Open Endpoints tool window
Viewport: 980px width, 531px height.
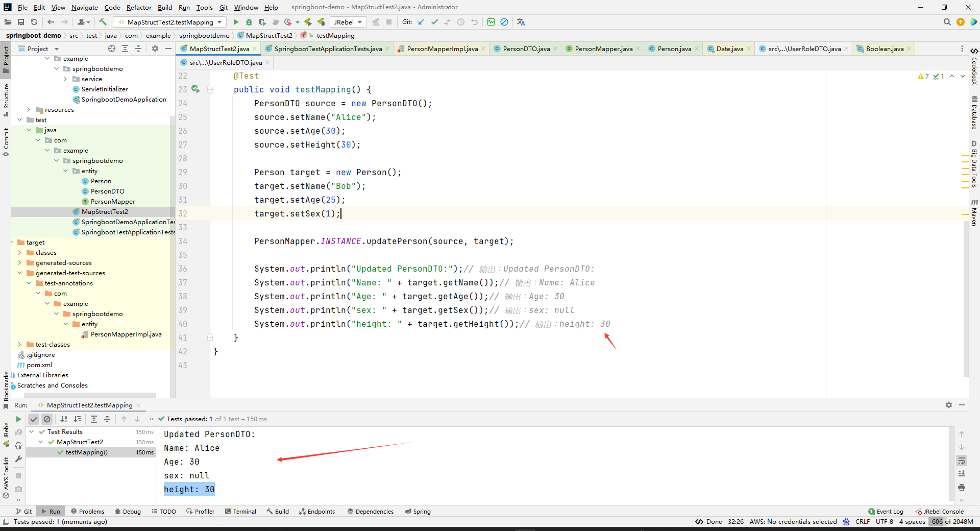(317, 512)
